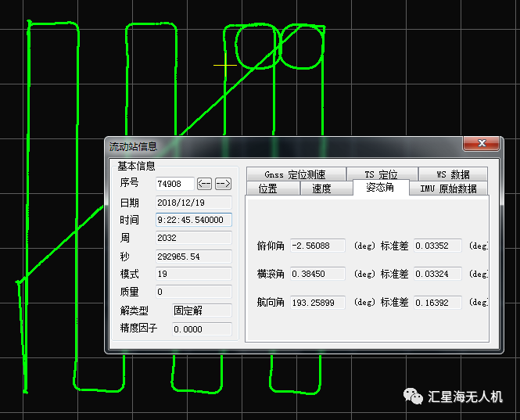Click the 序号 field showing 74908

point(174,184)
